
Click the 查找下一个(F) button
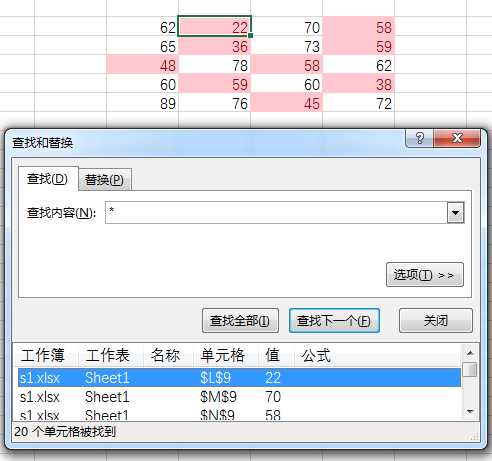point(334,321)
